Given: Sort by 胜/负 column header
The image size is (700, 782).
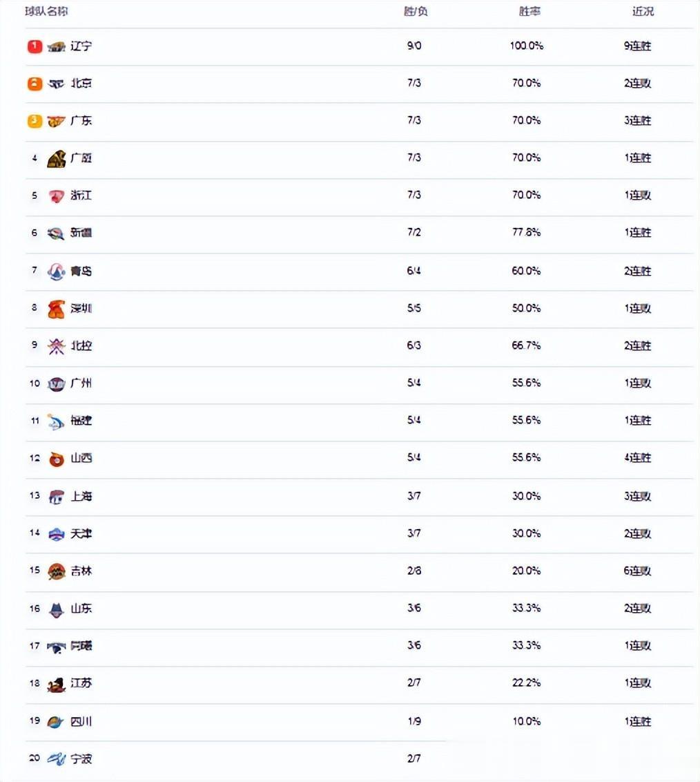Looking at the screenshot, I should point(416,12).
